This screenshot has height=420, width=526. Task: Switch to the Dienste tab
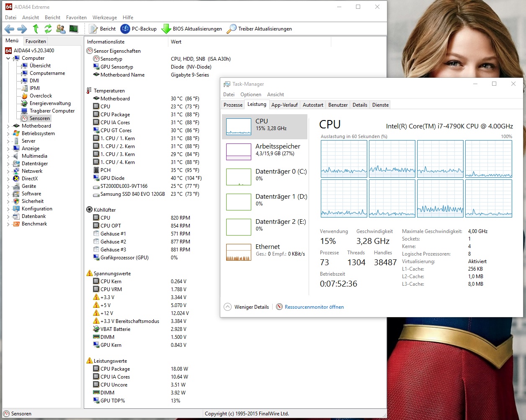pyautogui.click(x=380, y=105)
